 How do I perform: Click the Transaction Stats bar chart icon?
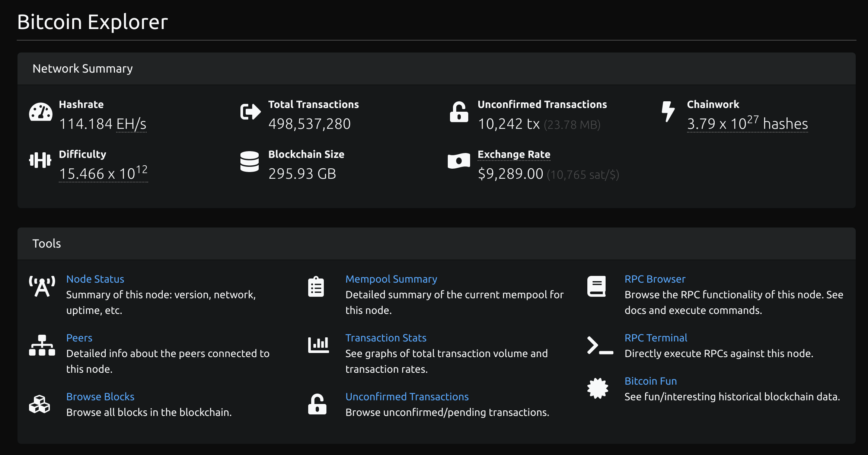(x=319, y=345)
